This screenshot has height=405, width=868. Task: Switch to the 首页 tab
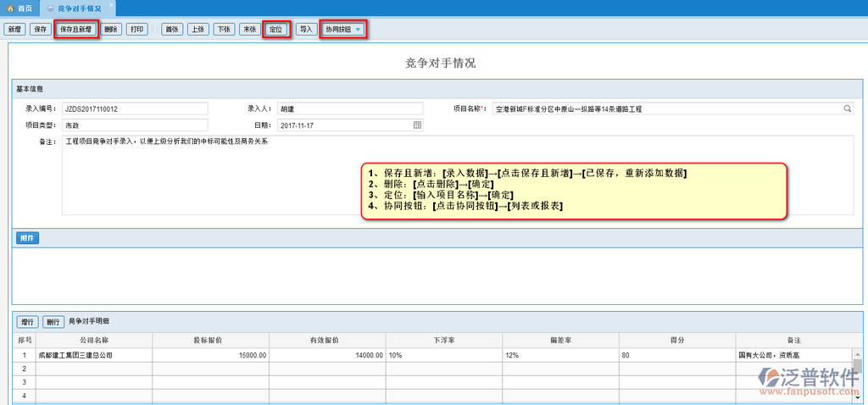click(x=20, y=8)
